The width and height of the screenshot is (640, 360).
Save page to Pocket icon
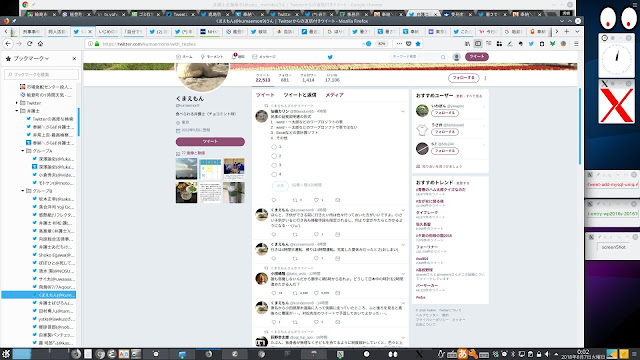click(x=409, y=44)
